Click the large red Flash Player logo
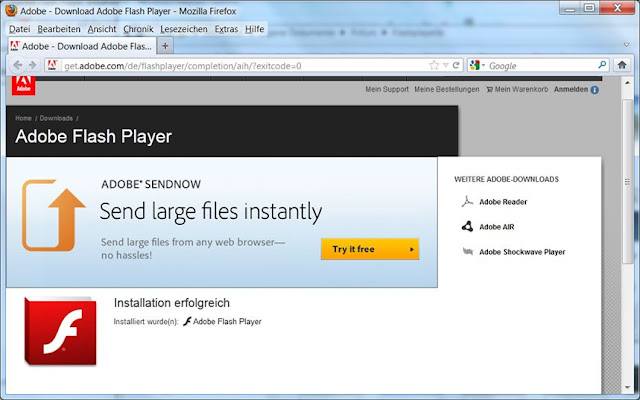The image size is (640, 400). click(x=60, y=331)
